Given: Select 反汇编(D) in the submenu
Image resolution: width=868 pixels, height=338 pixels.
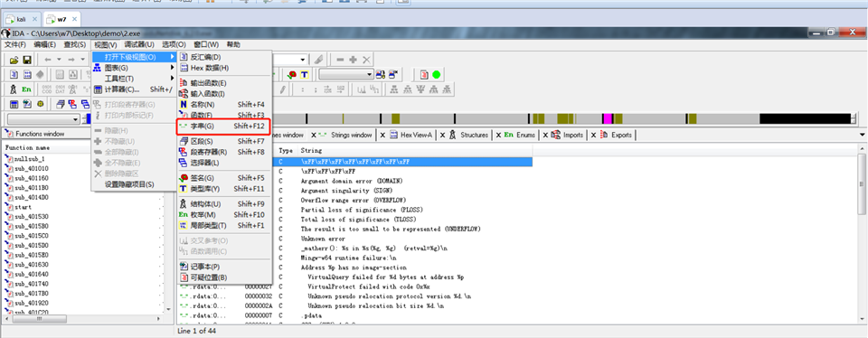Looking at the screenshot, I should coord(223,57).
